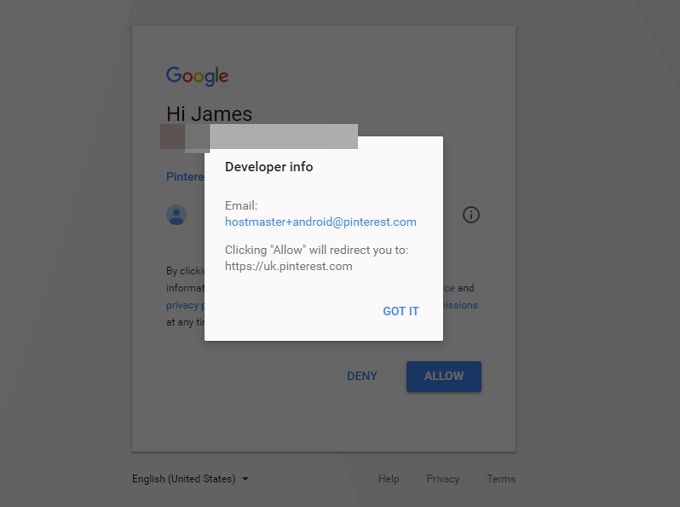Click the partially hidden terms of service link
Viewport: 680px width, 507px height.
[449, 288]
